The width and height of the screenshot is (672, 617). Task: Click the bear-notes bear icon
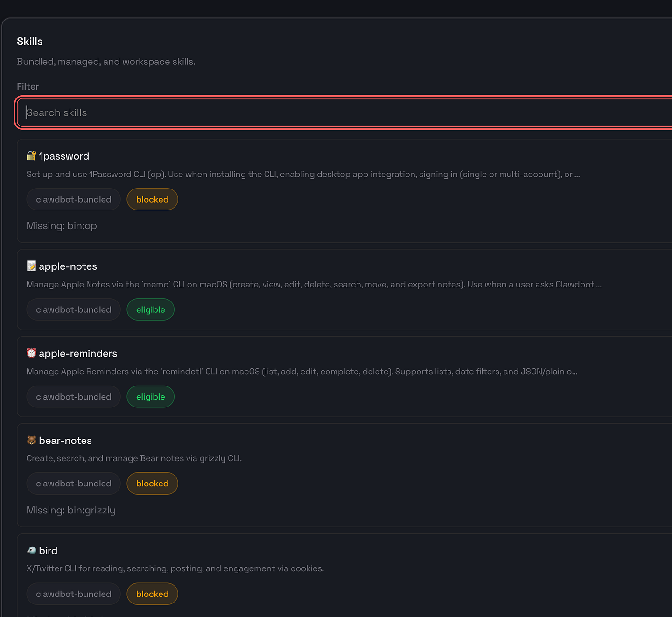(x=31, y=440)
